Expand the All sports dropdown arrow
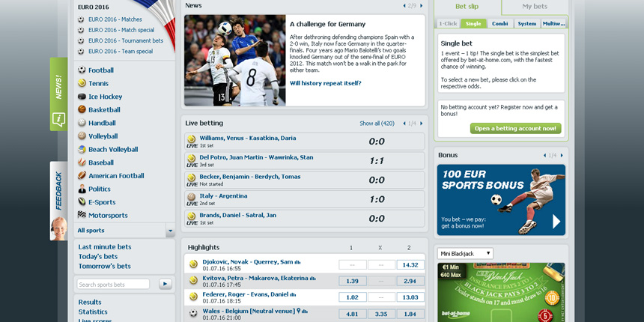Image resolution: width=644 pixels, height=322 pixels. 170,231
